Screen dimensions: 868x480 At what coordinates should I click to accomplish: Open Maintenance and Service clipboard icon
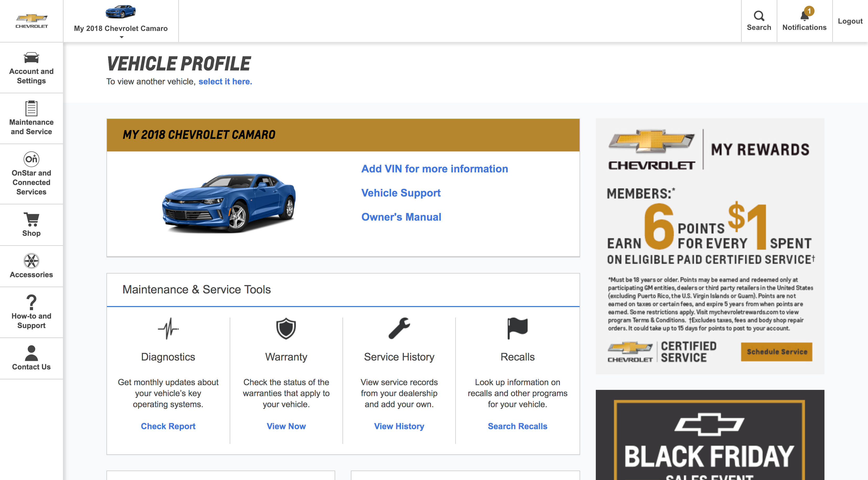coord(31,108)
